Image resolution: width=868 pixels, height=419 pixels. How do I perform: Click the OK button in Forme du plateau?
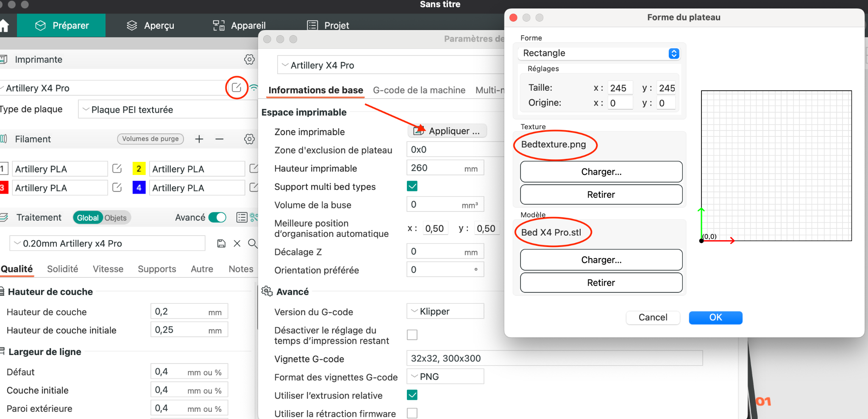[715, 317]
